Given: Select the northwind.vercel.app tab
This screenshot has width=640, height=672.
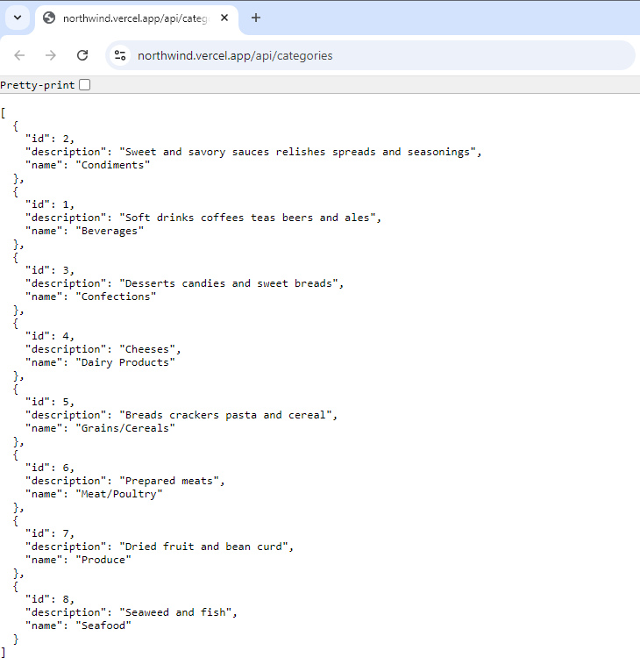Looking at the screenshot, I should (x=132, y=18).
